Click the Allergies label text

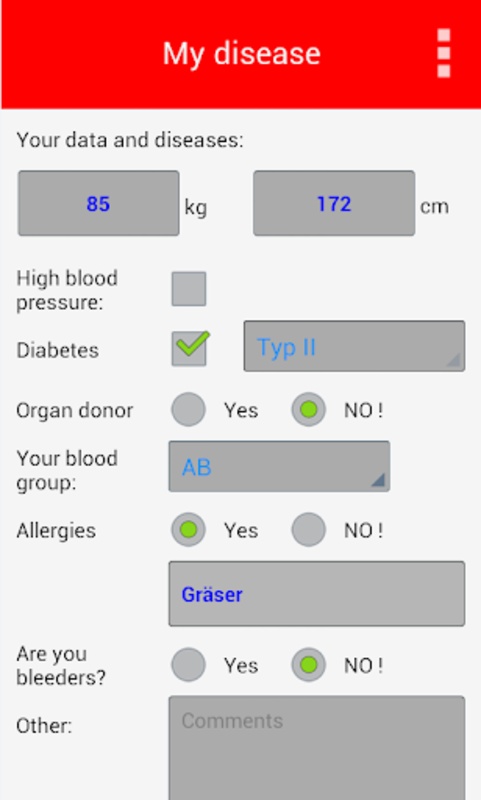(56, 531)
